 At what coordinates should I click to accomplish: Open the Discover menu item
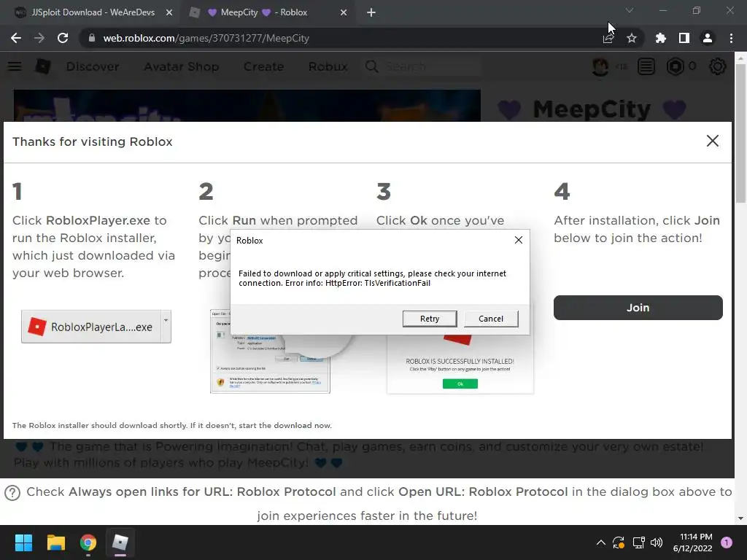click(93, 66)
